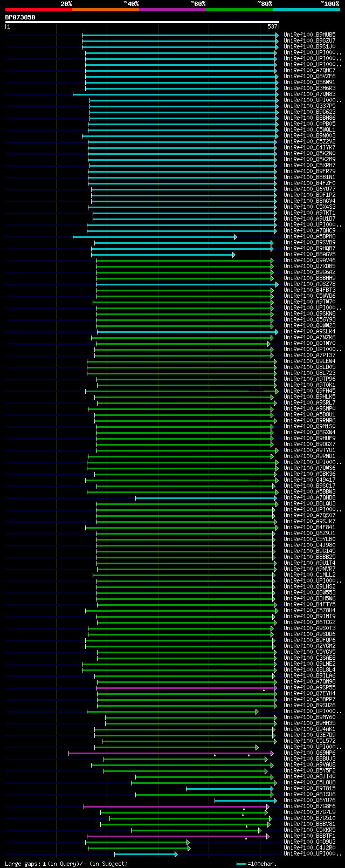
Task: Click the query end position 537
Action: pyautogui.click(x=272, y=26)
